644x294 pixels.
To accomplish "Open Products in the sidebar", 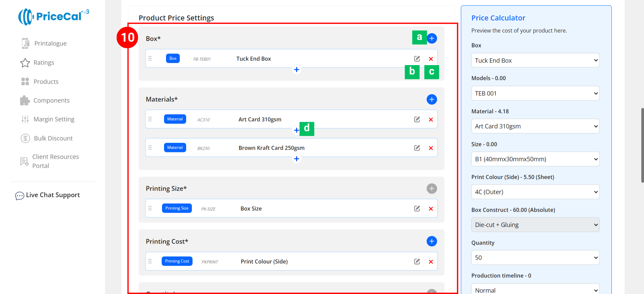I will click(46, 82).
